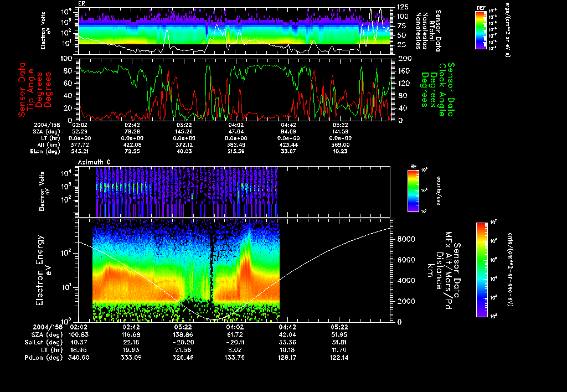Click the ER panel title label

[x=81, y=4]
